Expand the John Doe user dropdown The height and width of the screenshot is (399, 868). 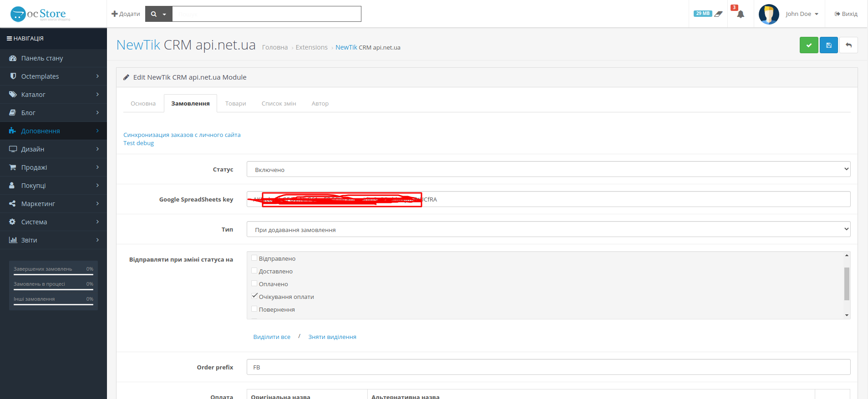(x=802, y=14)
